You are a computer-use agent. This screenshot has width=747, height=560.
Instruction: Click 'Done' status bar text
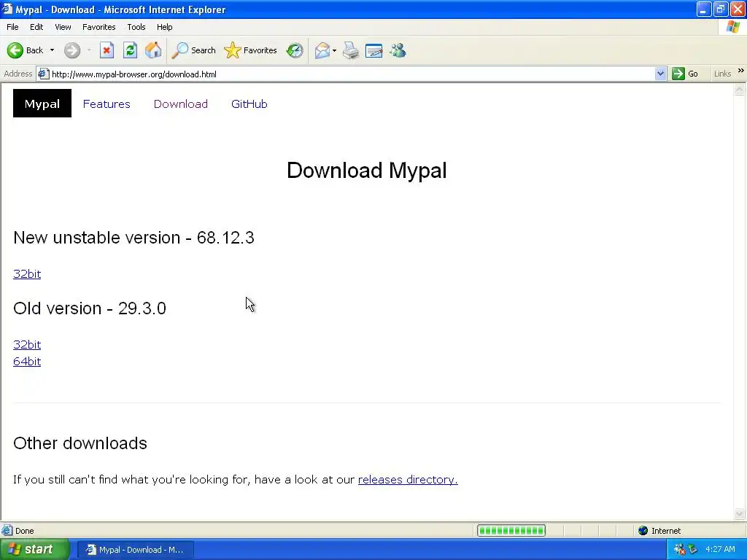[x=25, y=531]
